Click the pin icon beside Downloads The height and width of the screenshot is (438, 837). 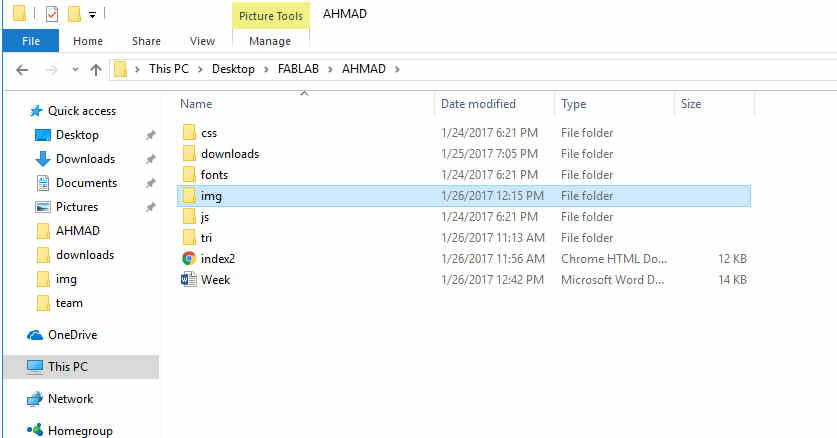tap(151, 159)
